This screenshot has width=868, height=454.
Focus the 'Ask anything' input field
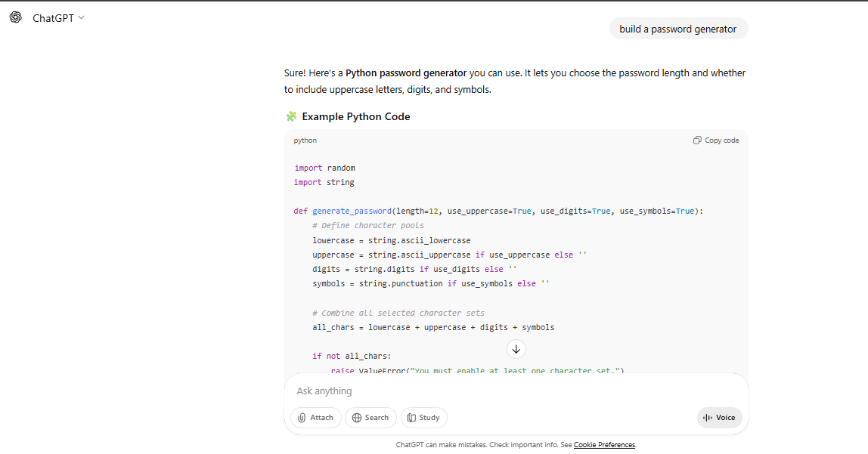click(x=515, y=391)
